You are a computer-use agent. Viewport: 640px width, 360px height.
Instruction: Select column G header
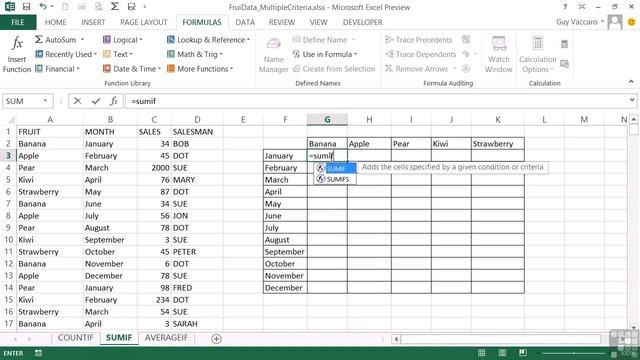327,120
